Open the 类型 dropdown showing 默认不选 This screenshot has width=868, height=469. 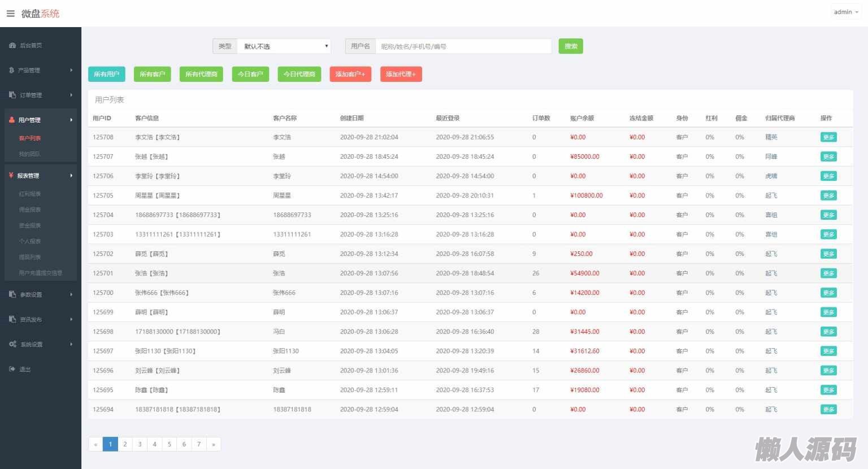click(x=284, y=46)
